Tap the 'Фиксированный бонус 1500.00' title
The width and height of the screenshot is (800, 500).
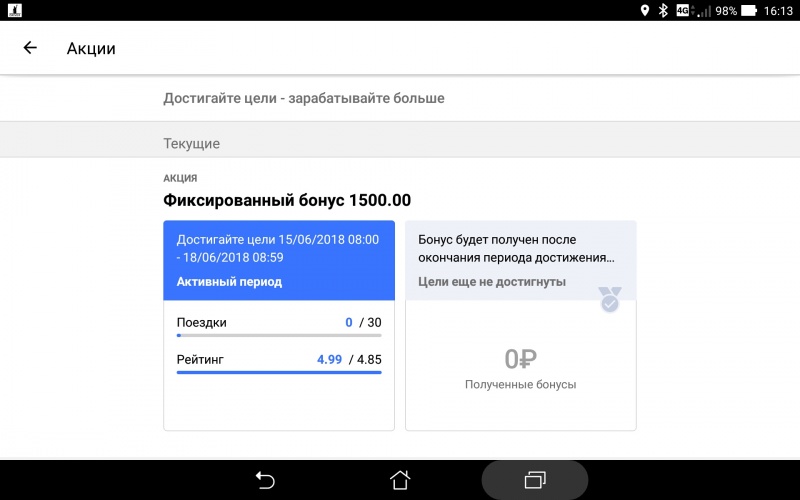tap(287, 200)
